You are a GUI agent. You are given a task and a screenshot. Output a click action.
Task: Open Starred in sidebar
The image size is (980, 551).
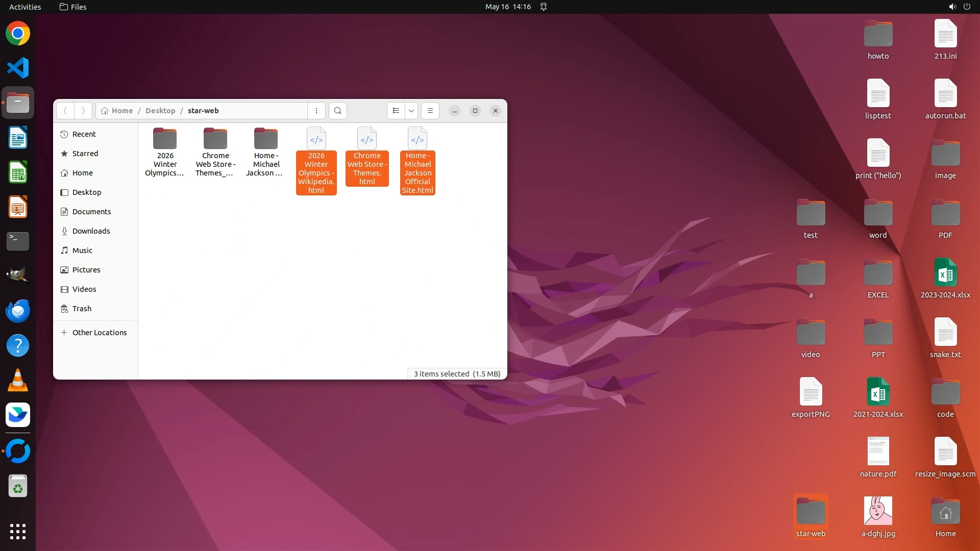pos(85,154)
